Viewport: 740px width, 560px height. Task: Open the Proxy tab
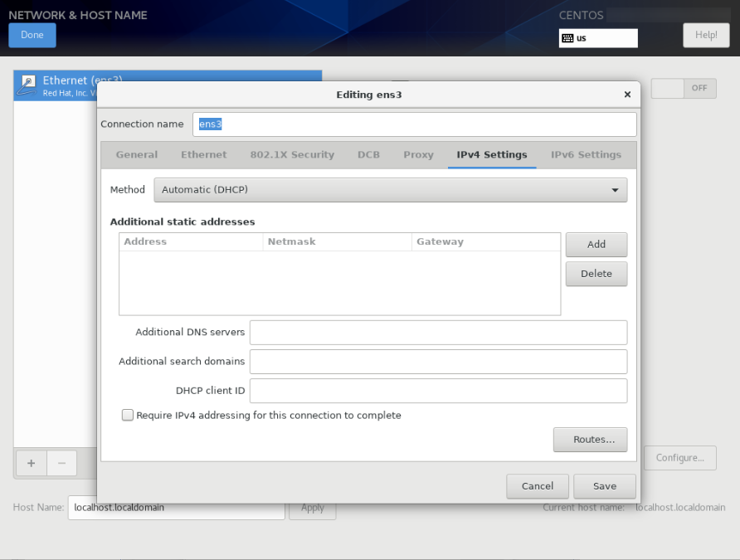coord(418,155)
